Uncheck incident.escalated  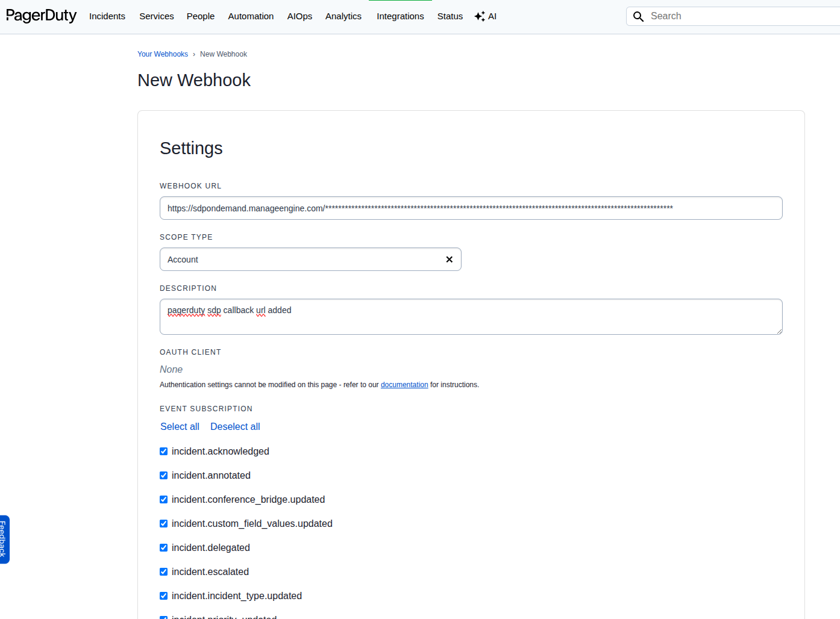[163, 571]
